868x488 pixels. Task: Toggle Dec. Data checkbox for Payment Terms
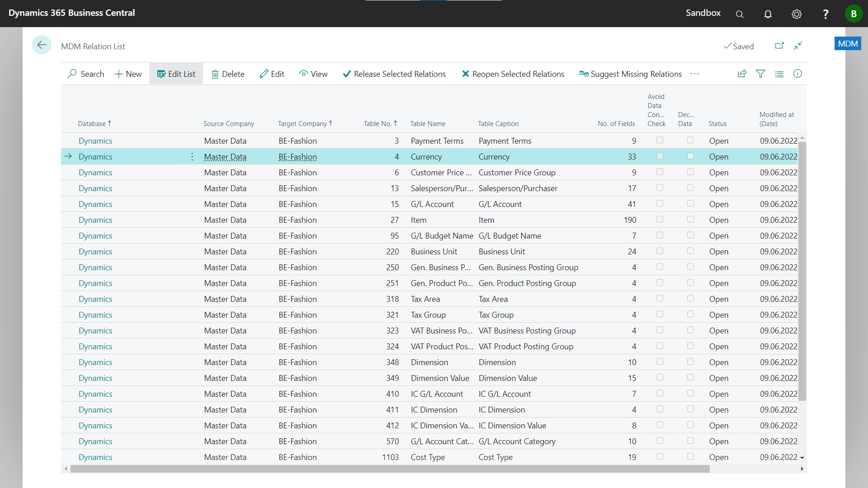[x=690, y=140]
